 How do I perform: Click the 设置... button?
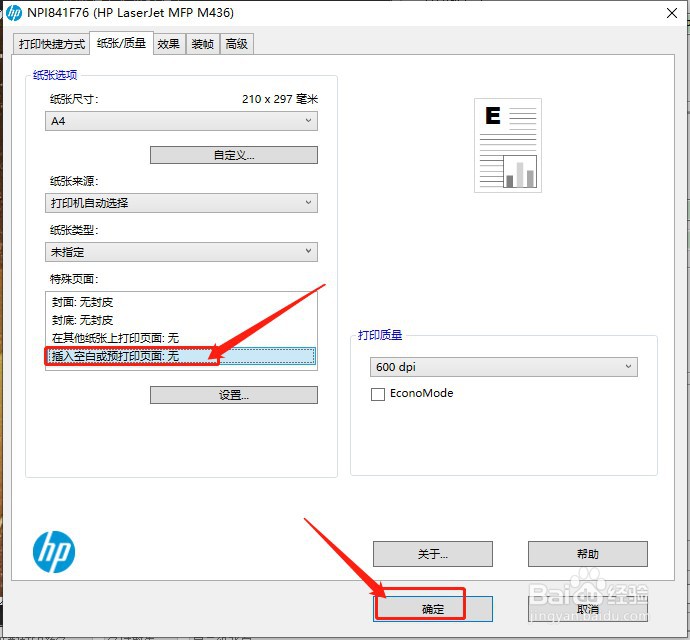[x=234, y=395]
